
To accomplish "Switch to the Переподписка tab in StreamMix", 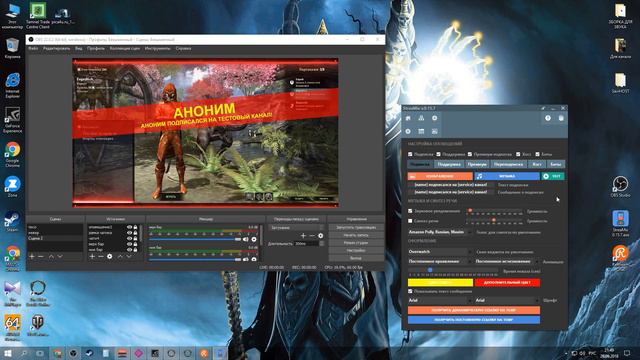I will click(508, 164).
